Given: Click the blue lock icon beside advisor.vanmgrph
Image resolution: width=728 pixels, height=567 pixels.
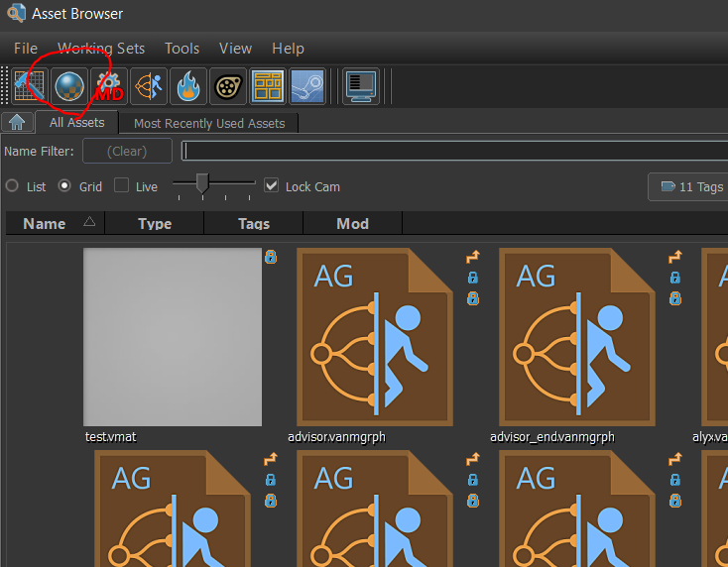Looking at the screenshot, I should 473,278.
